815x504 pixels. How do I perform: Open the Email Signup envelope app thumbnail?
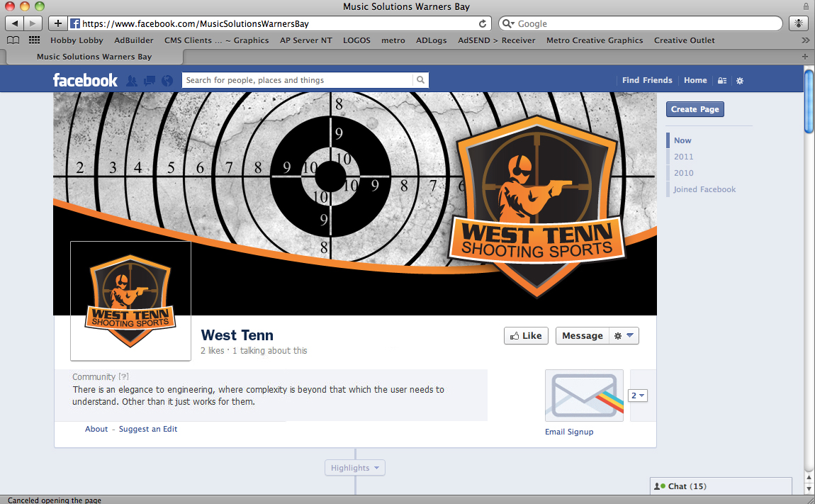click(584, 396)
